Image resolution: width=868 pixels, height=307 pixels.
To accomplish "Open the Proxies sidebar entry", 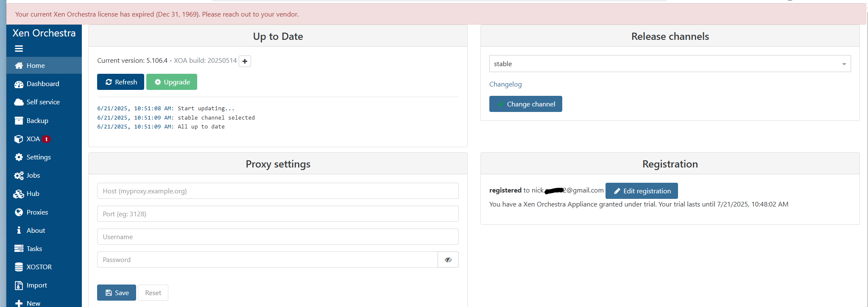I will click(x=44, y=212).
